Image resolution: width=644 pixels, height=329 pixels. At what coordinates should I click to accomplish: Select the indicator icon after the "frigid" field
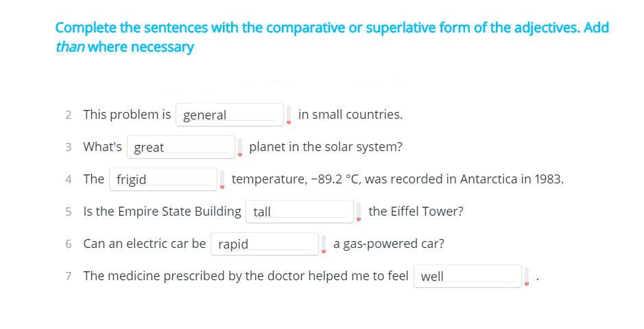tap(222, 179)
